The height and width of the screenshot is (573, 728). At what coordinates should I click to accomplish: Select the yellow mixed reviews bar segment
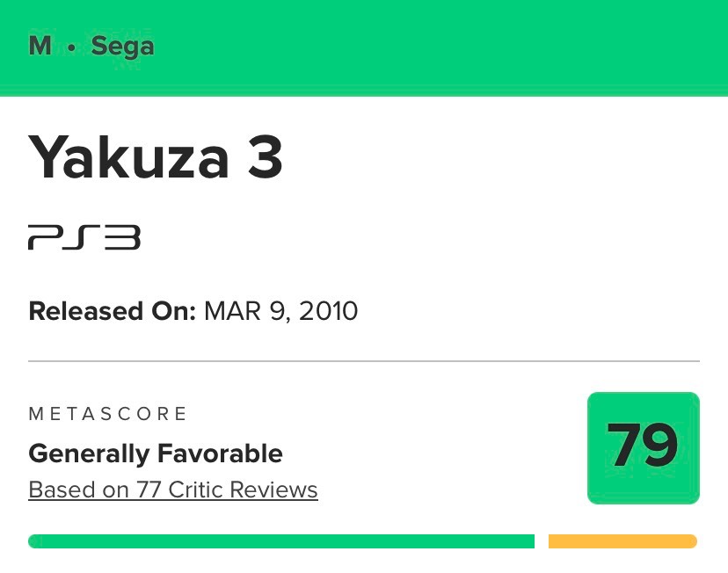[622, 541]
